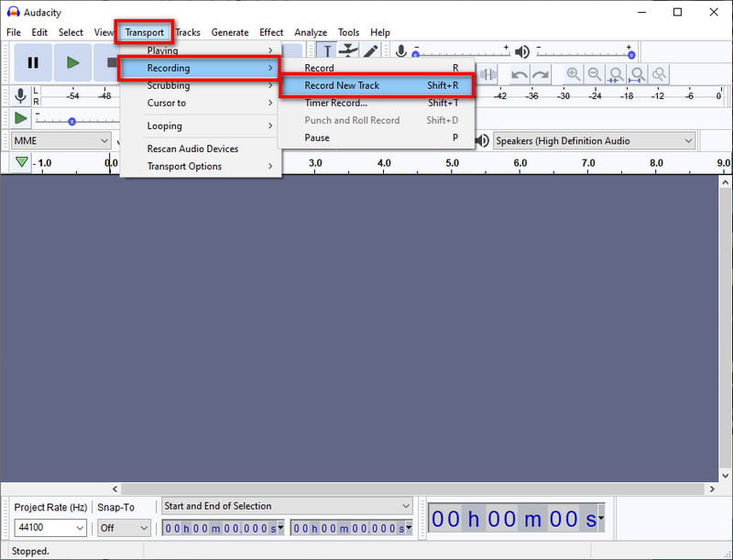Click the Play-at-Speed green button
This screenshot has height=560, width=733.
pos(20,118)
